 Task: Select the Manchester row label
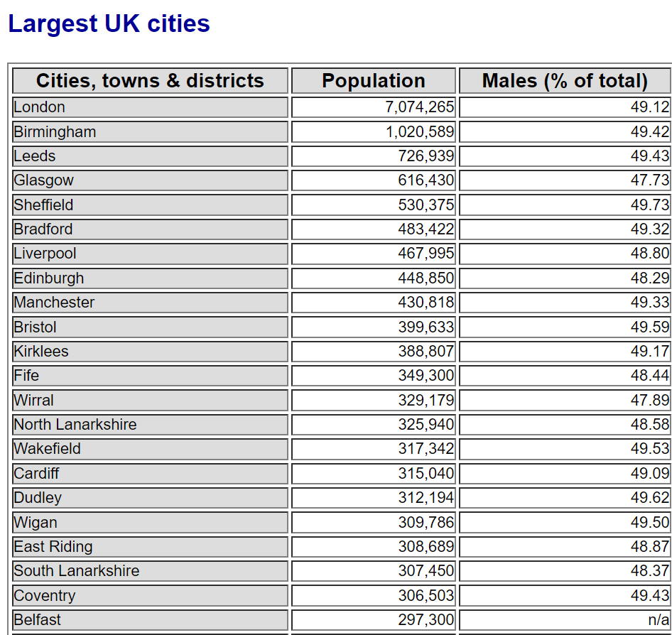pyautogui.click(x=150, y=303)
